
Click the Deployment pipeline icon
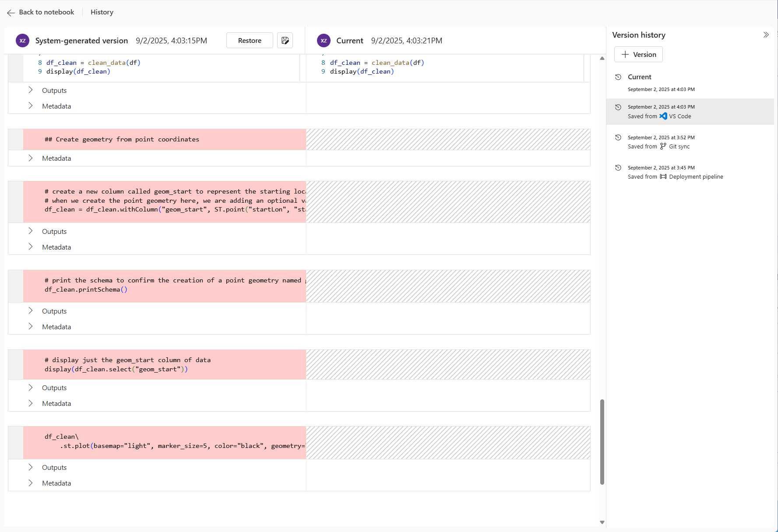(x=663, y=177)
